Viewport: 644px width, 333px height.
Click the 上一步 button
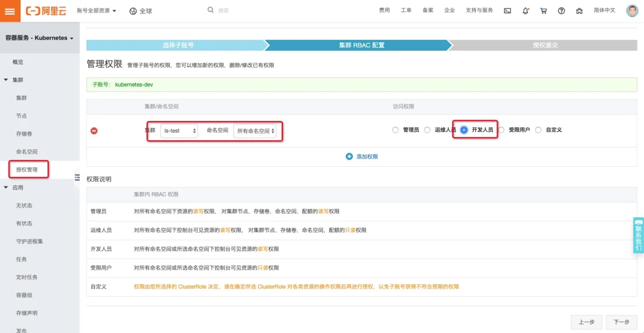coord(586,322)
